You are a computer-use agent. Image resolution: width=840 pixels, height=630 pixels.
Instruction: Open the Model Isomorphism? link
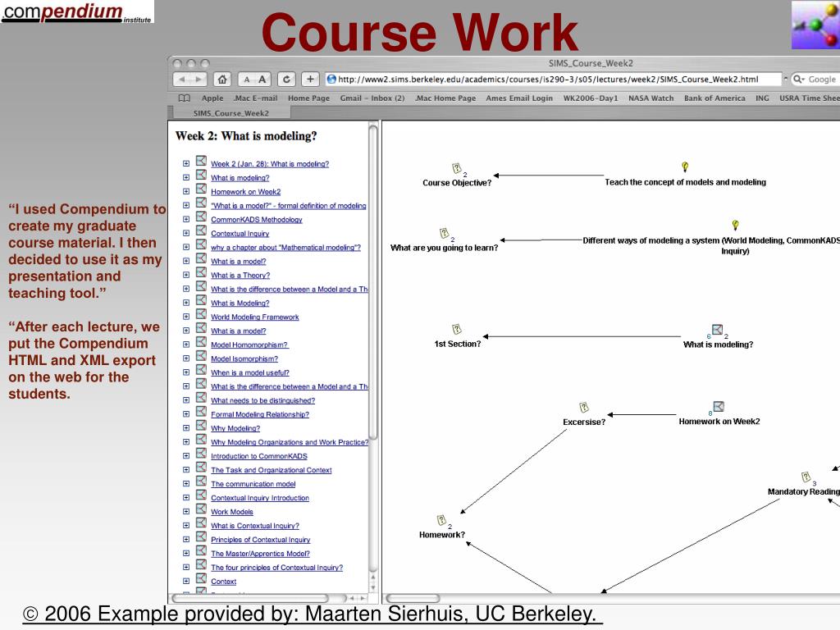coord(244,359)
